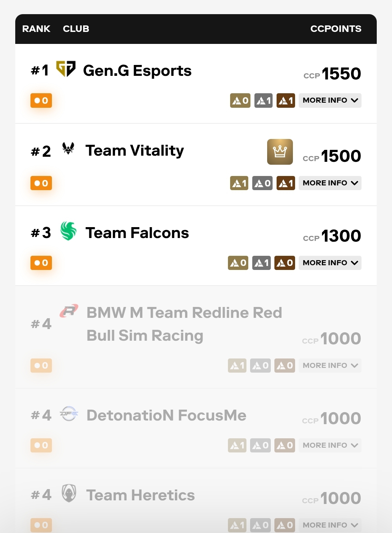Click the CCPOINTS column header

336,29
